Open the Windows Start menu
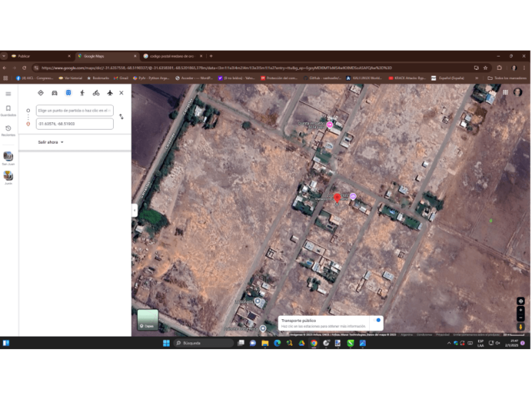 coord(166,343)
